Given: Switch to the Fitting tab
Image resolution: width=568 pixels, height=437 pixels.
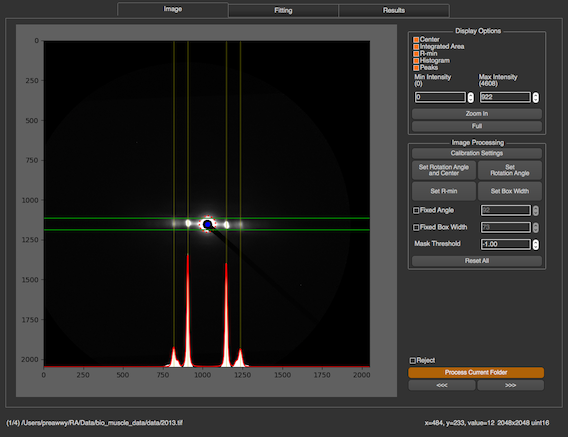Looking at the screenshot, I should coord(283,11).
